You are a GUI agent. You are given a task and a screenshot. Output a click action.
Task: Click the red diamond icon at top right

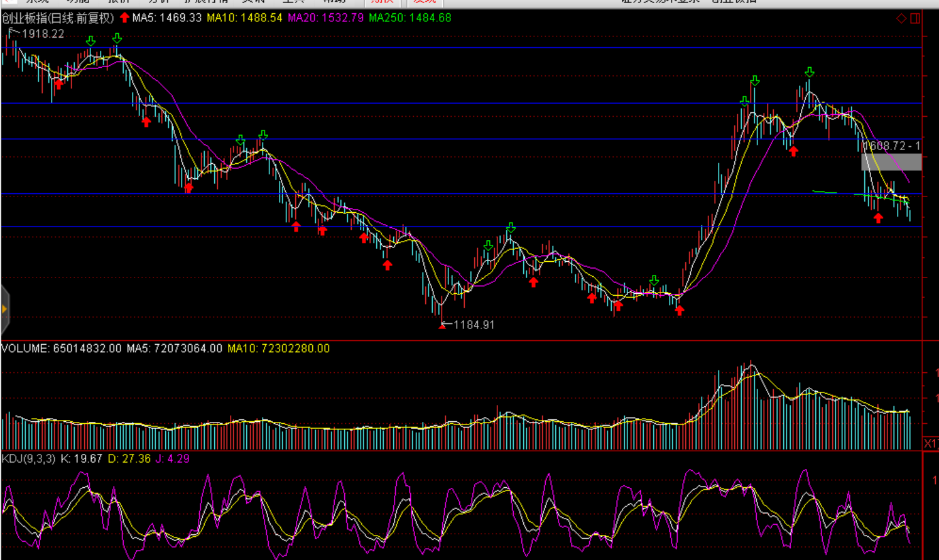pyautogui.click(x=901, y=18)
